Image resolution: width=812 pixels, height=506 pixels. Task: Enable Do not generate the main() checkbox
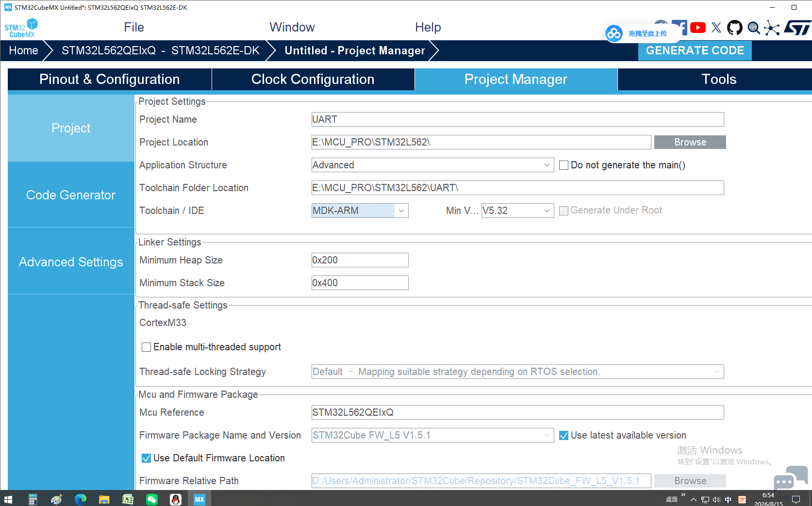pos(563,165)
